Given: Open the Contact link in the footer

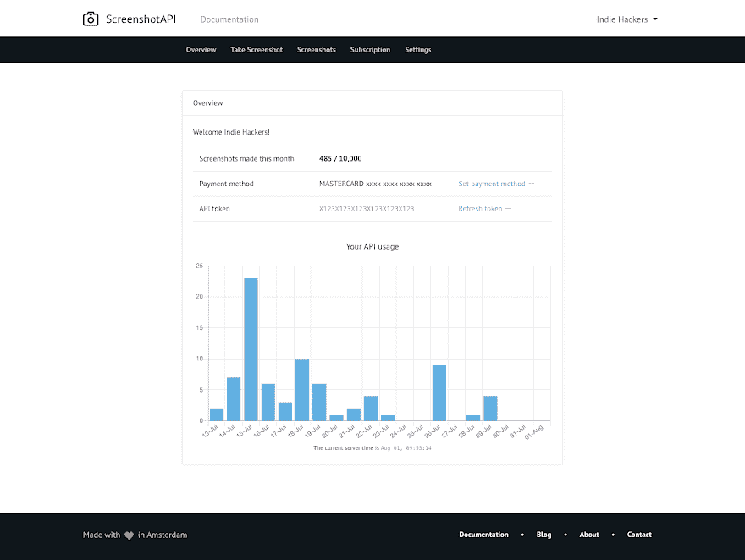Looking at the screenshot, I should click(639, 535).
